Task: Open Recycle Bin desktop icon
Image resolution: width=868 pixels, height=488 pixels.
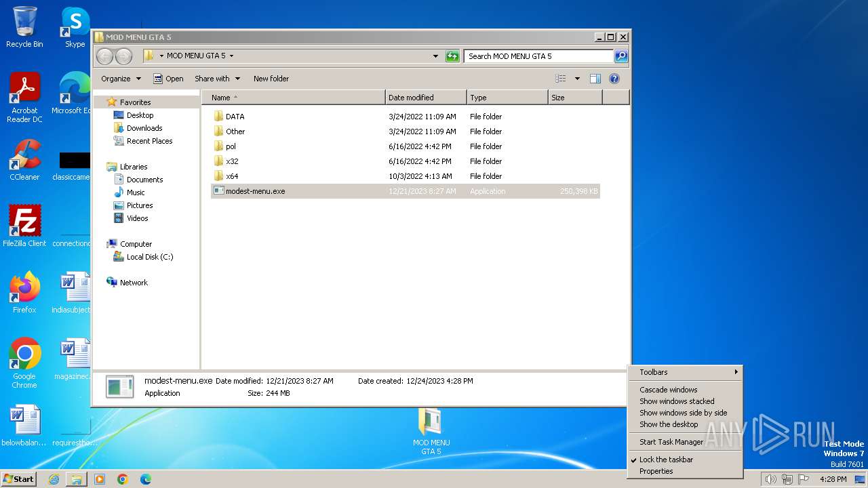Action: click(24, 27)
